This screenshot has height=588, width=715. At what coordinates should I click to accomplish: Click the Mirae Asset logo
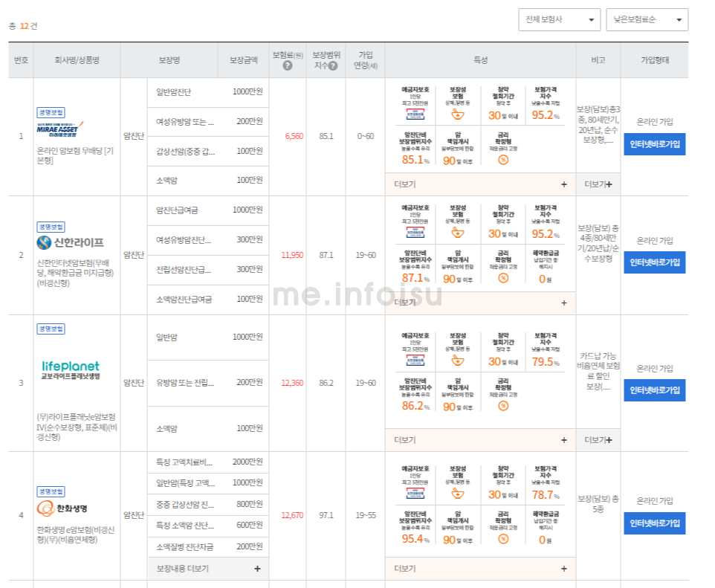point(59,128)
